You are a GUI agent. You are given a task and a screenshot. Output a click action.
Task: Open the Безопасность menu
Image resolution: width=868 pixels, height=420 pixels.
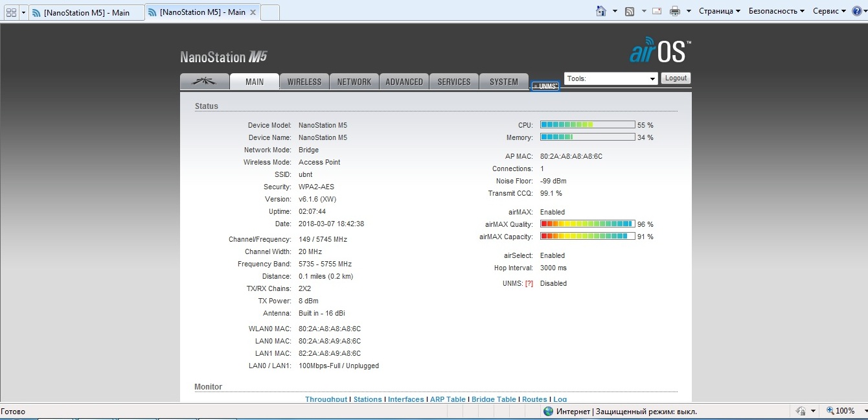pyautogui.click(x=777, y=11)
